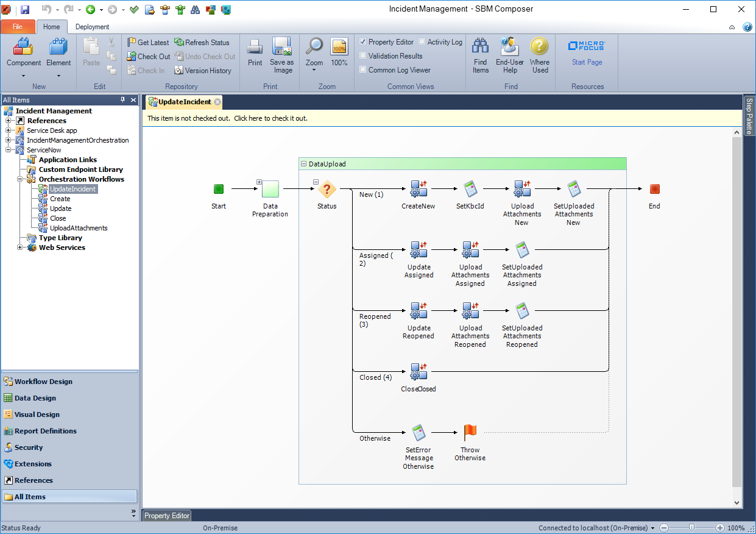Click Find Items binoculars
The width and height of the screenshot is (756, 534).
pyautogui.click(x=481, y=55)
